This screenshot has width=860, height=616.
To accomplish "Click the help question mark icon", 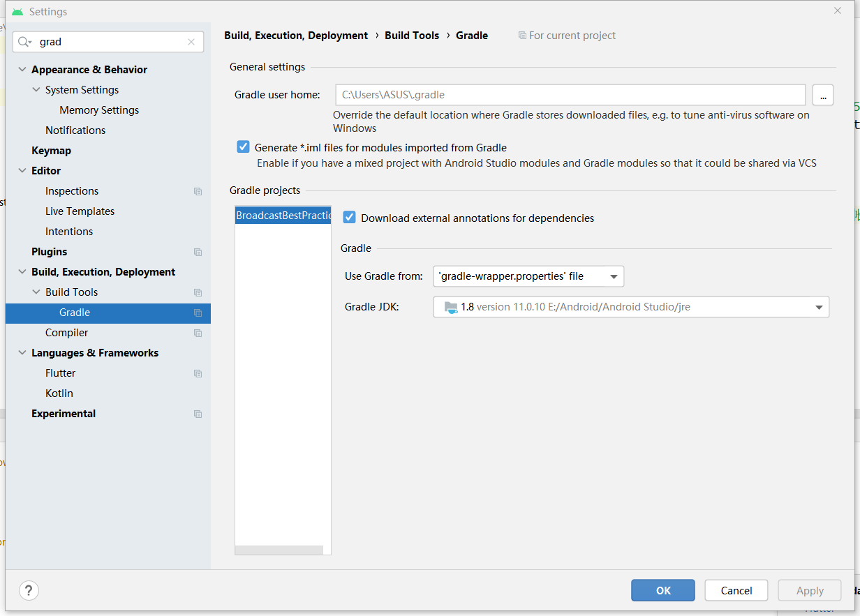I will click(x=29, y=591).
